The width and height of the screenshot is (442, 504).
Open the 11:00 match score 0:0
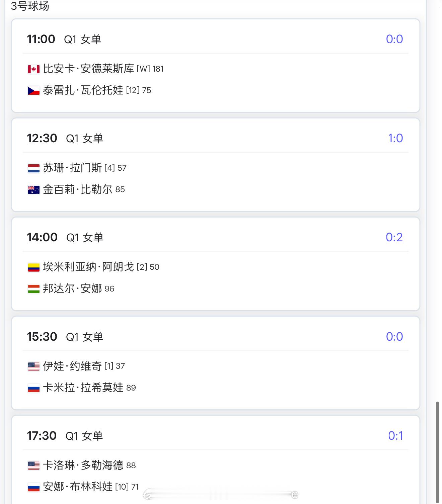pyautogui.click(x=394, y=39)
